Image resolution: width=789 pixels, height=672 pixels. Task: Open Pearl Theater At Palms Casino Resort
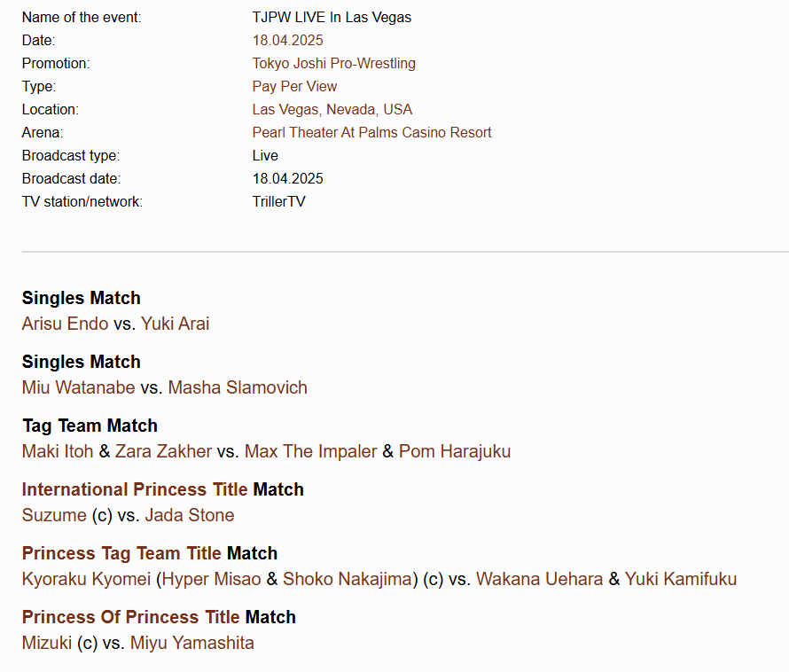click(371, 132)
